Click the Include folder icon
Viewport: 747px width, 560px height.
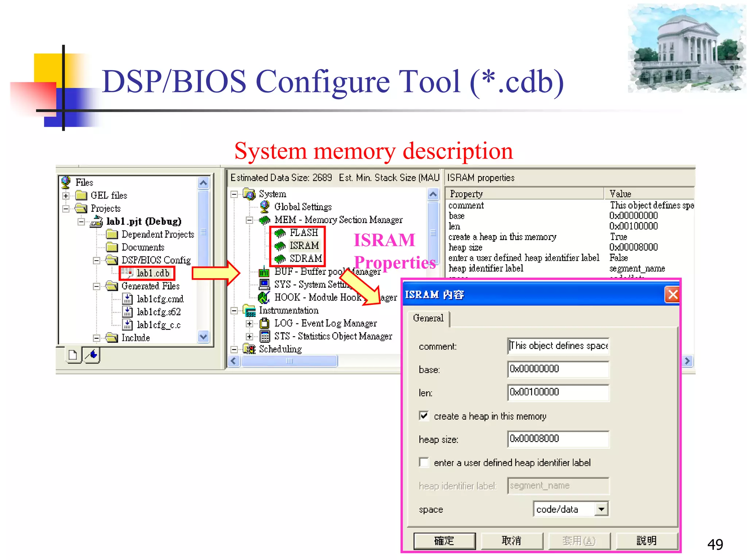[112, 338]
